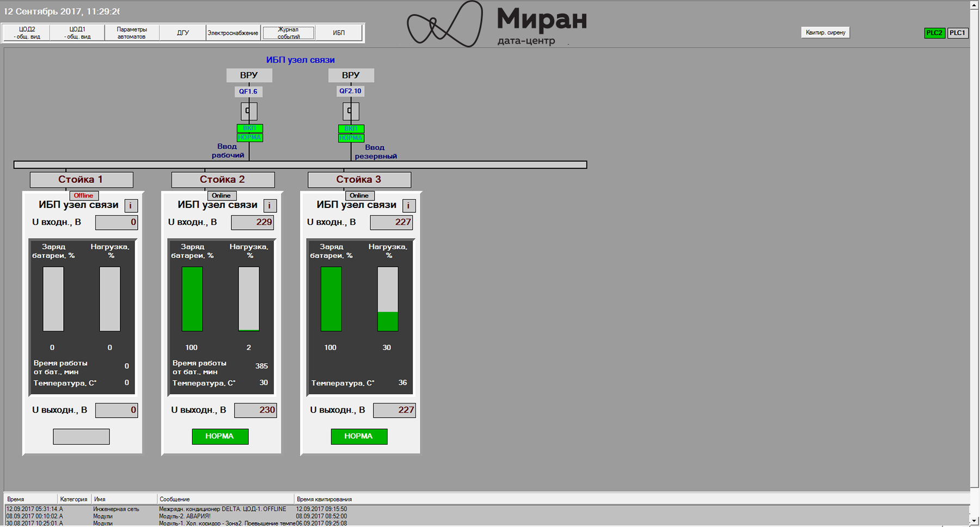Sort by Имя column header
This screenshot has height=527, width=980.
(124, 499)
